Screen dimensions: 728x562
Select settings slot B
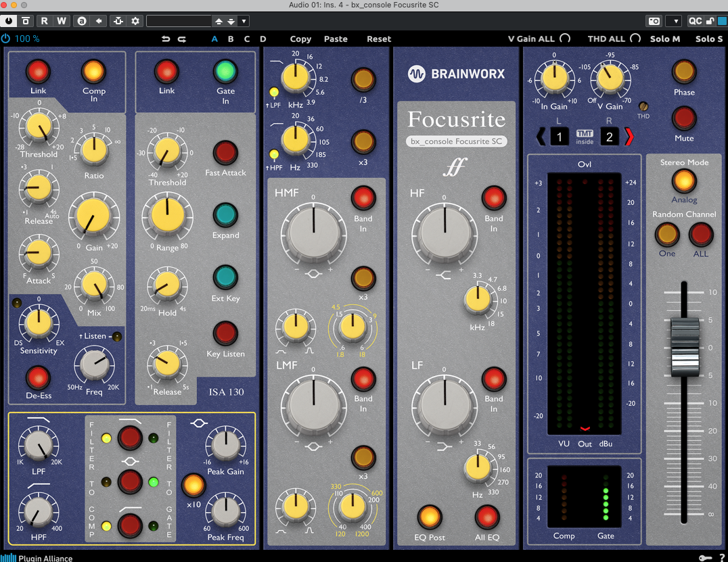[231, 39]
